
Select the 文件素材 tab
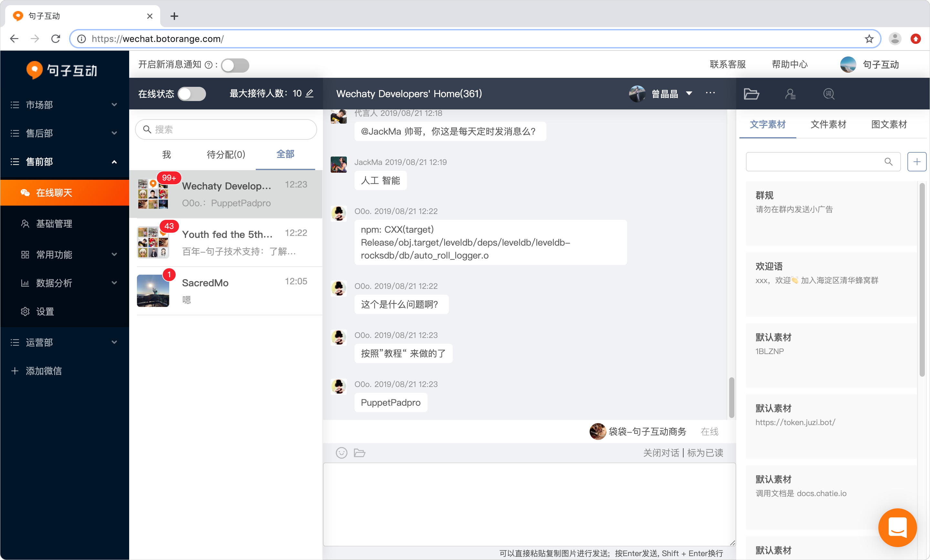[x=828, y=124]
